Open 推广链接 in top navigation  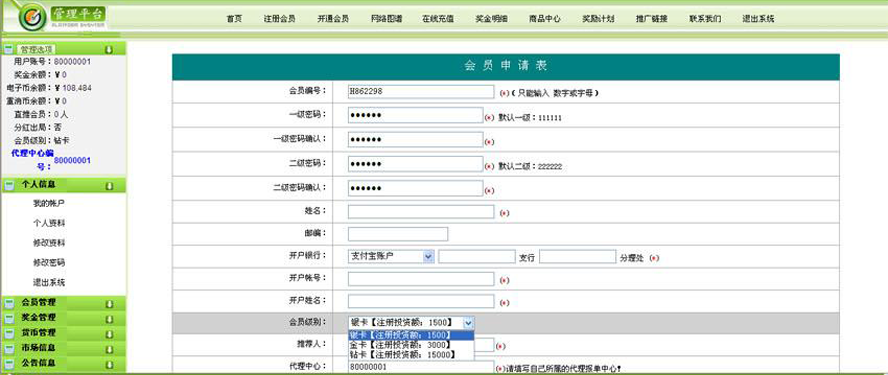coord(652,19)
